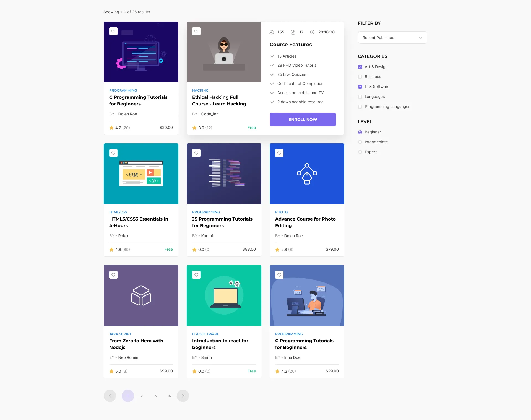Add HTML5/CSS3 Essentials course to wishlist
This screenshot has height=420, width=531.
(113, 153)
